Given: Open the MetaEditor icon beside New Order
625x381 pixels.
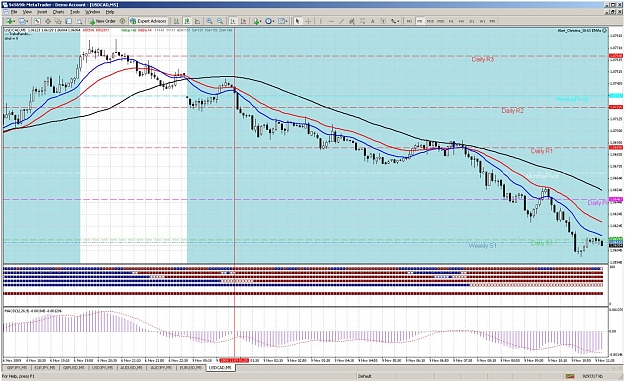Looking at the screenshot, I should [122, 21].
